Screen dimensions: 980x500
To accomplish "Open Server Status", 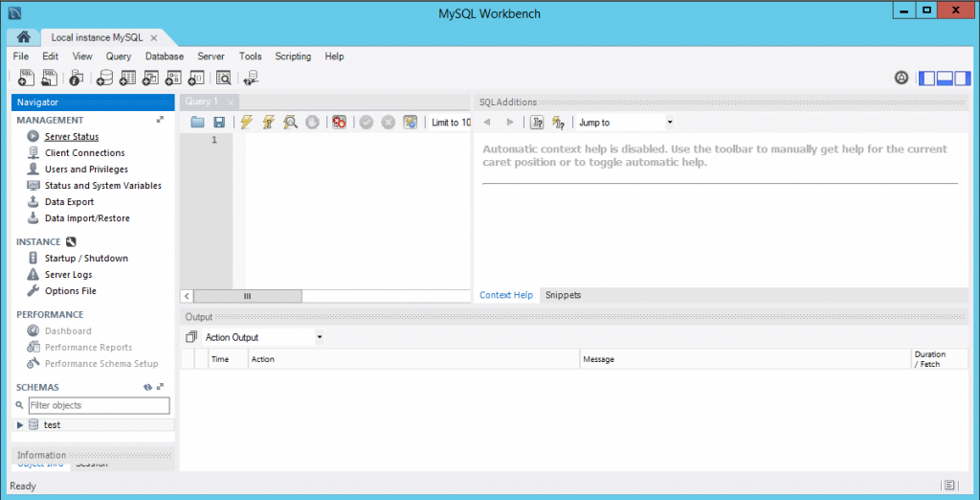I will pyautogui.click(x=72, y=136).
